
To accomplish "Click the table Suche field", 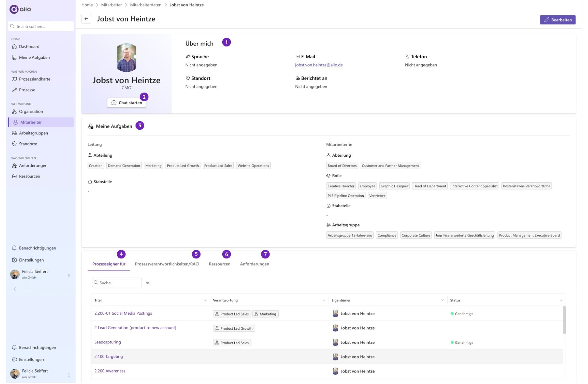I will [x=117, y=283].
